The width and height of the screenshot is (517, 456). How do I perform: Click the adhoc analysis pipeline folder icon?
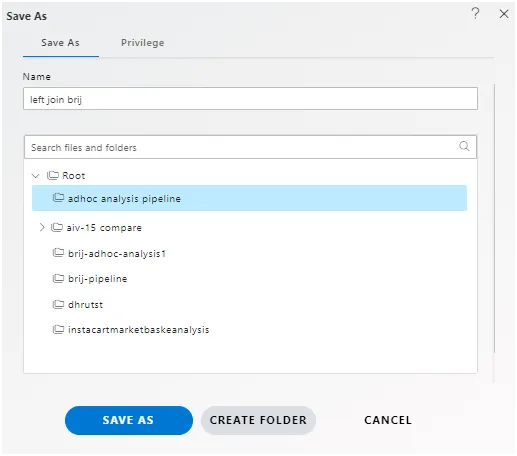pos(58,198)
